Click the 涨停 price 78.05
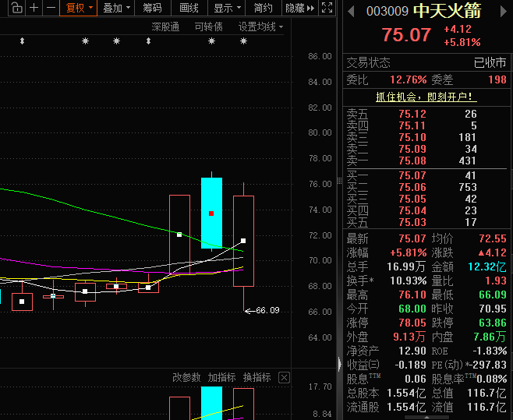 pyautogui.click(x=412, y=323)
